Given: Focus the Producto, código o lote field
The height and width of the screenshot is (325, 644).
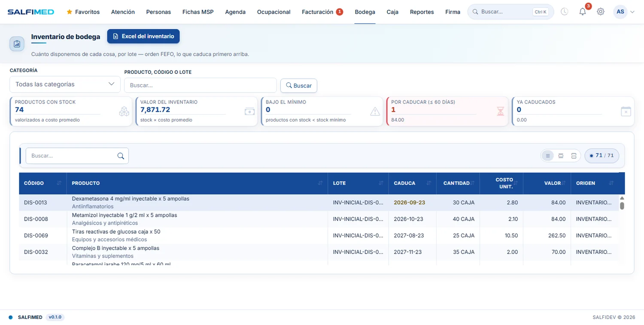Looking at the screenshot, I should (200, 85).
